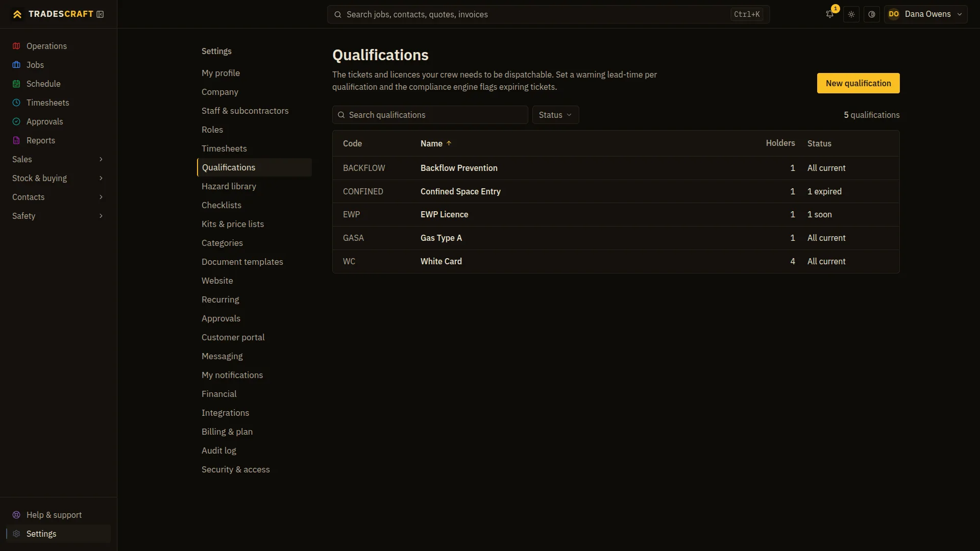Open Document templates settings
The image size is (980, 551).
click(254, 262)
